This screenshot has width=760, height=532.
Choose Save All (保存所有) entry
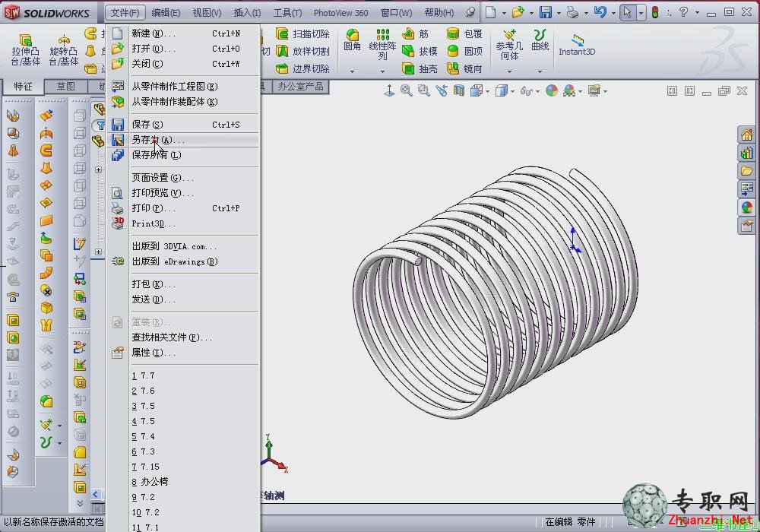click(184, 154)
